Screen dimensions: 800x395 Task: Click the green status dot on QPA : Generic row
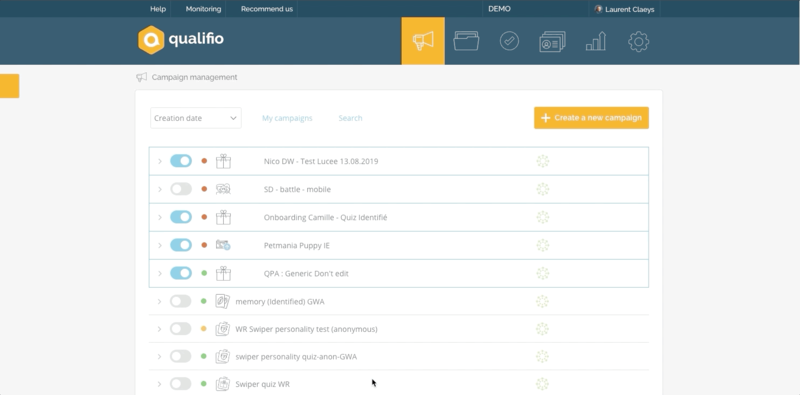[204, 274]
